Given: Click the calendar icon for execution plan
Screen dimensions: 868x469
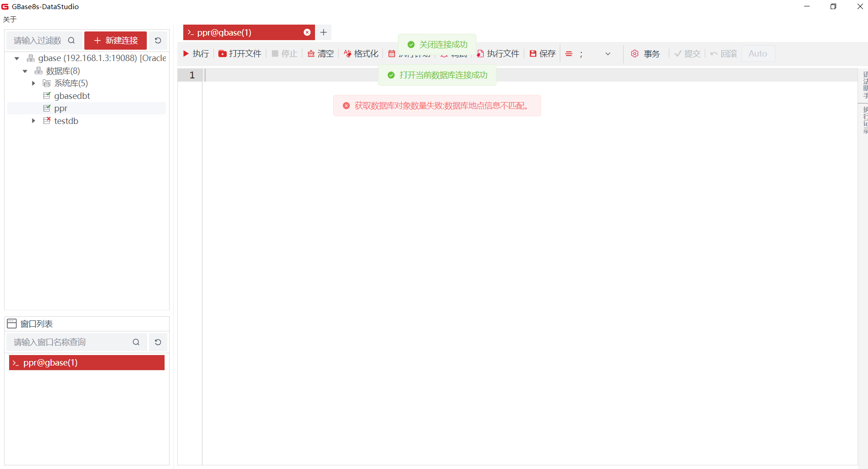Looking at the screenshot, I should 392,54.
